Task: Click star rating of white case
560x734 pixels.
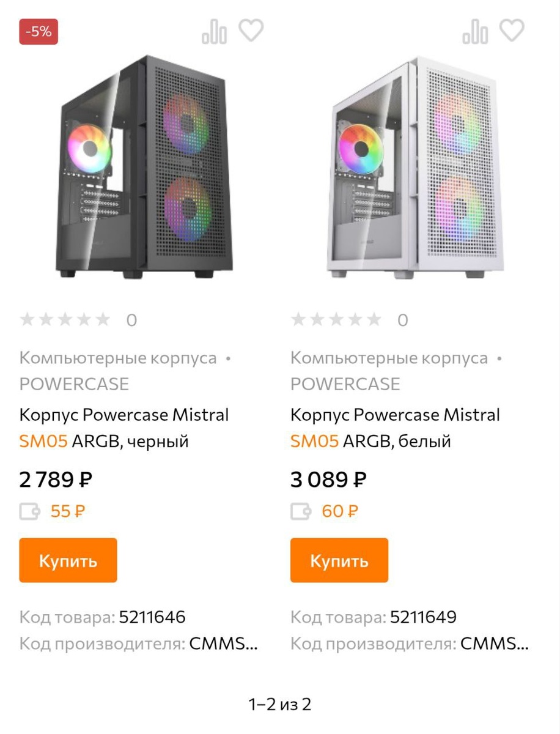Action: (336, 319)
